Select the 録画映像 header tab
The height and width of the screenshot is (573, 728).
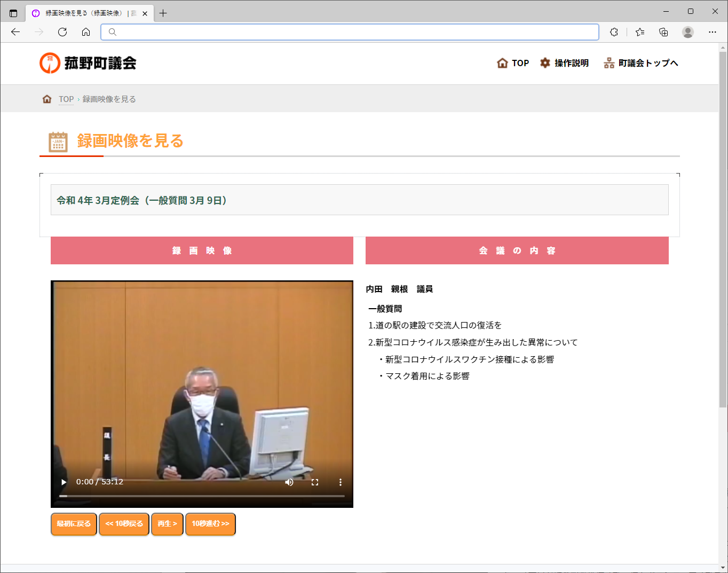202,250
